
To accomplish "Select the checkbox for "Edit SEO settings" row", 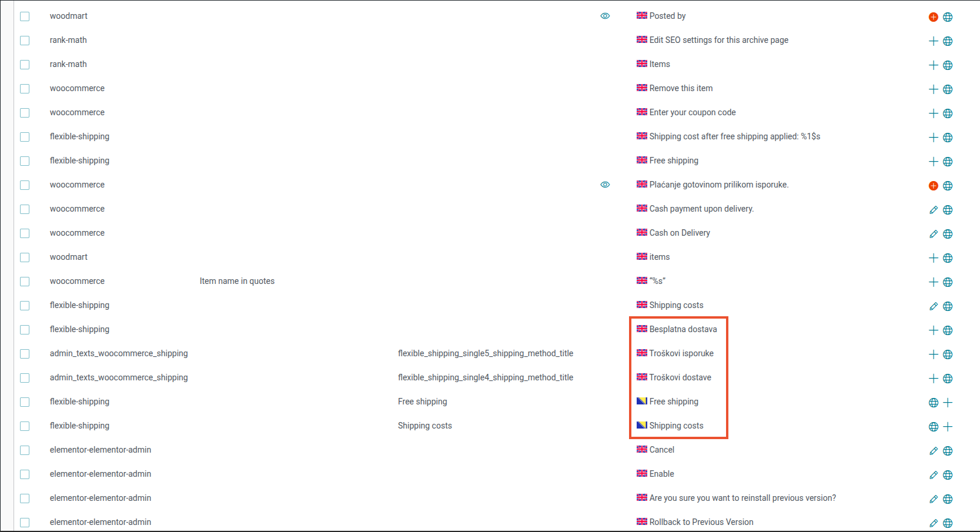I will coord(25,41).
